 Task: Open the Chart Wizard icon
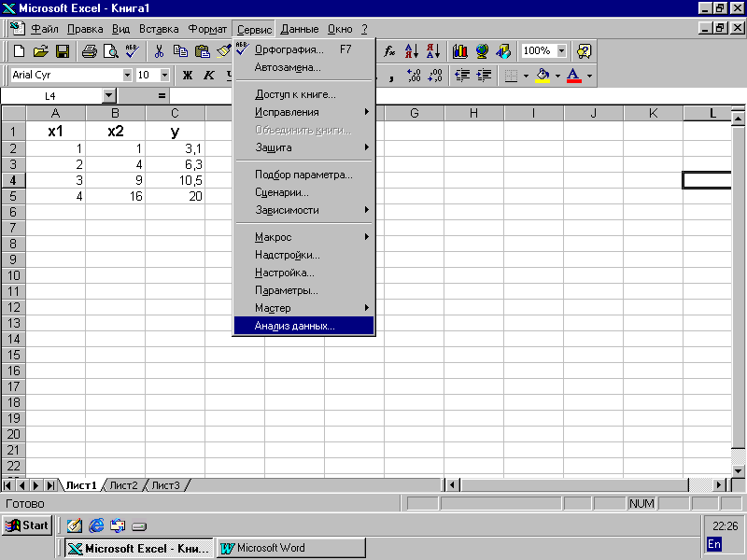tap(460, 51)
